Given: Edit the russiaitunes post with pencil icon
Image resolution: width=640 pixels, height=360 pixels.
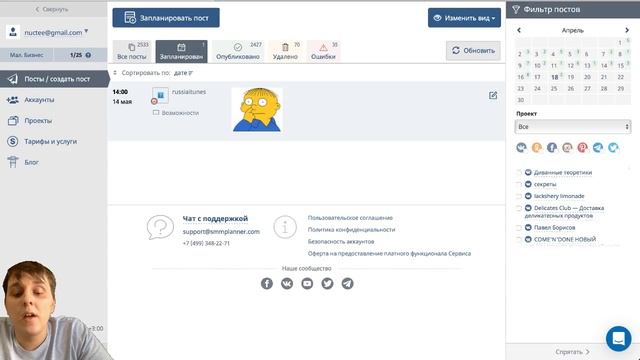Looking at the screenshot, I should (x=493, y=96).
